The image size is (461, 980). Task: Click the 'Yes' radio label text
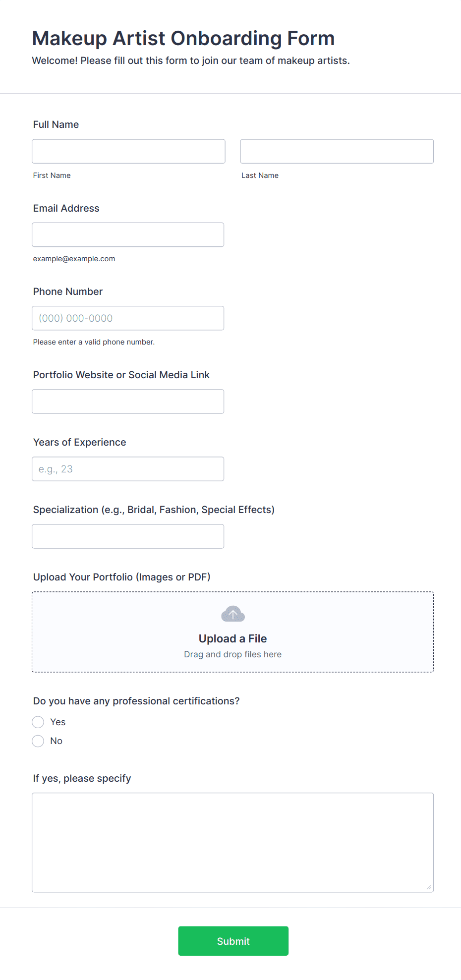pos(58,722)
